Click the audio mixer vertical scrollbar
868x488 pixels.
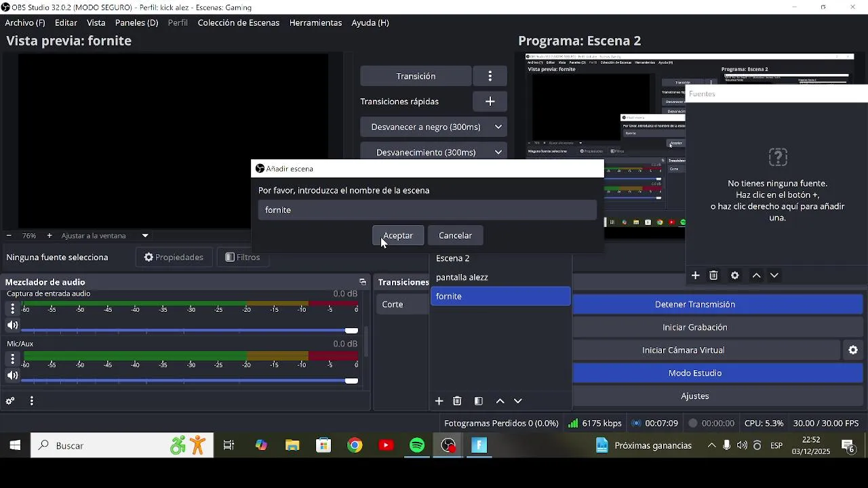366,342
